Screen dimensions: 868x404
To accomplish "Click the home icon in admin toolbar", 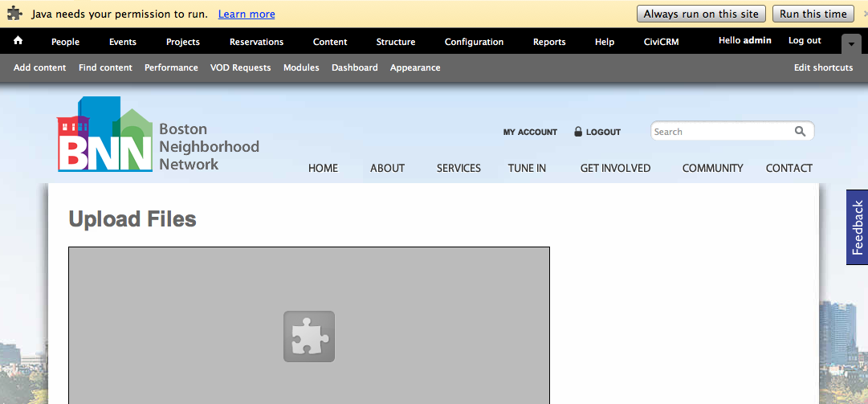I will click(x=18, y=40).
